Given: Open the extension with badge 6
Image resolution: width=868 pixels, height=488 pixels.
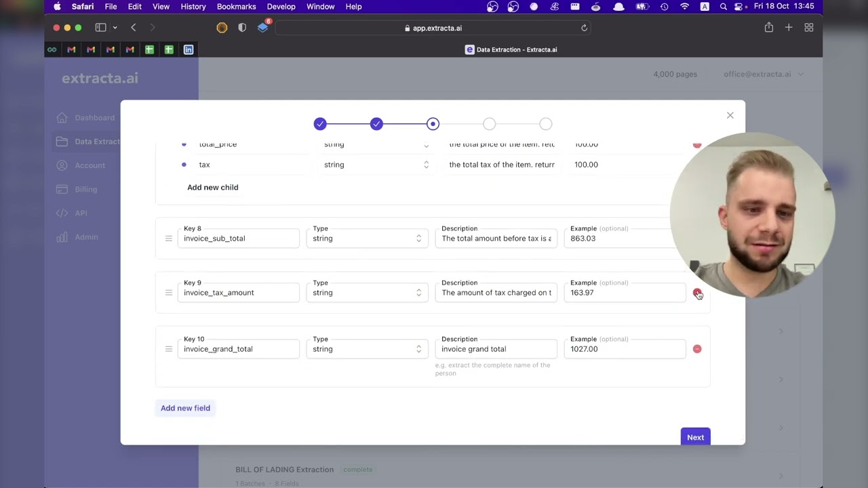Looking at the screenshot, I should pyautogui.click(x=264, y=27).
